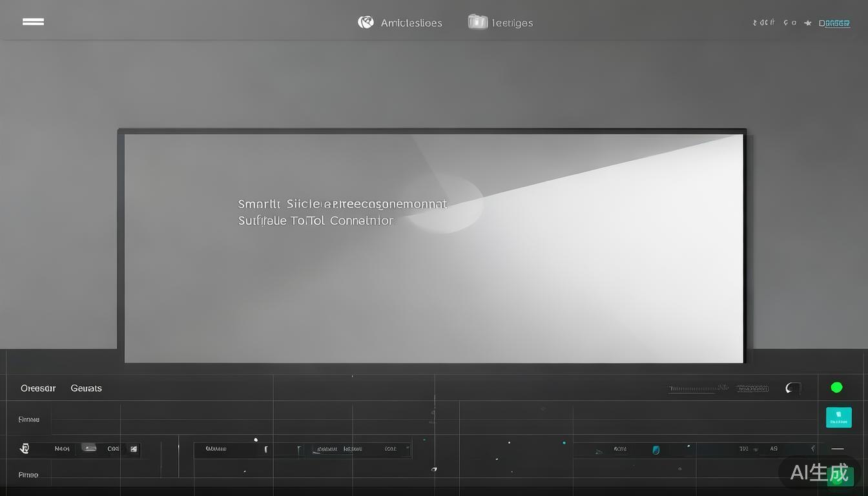
Task: Collapse panel using the dash icon on right
Action: click(838, 448)
